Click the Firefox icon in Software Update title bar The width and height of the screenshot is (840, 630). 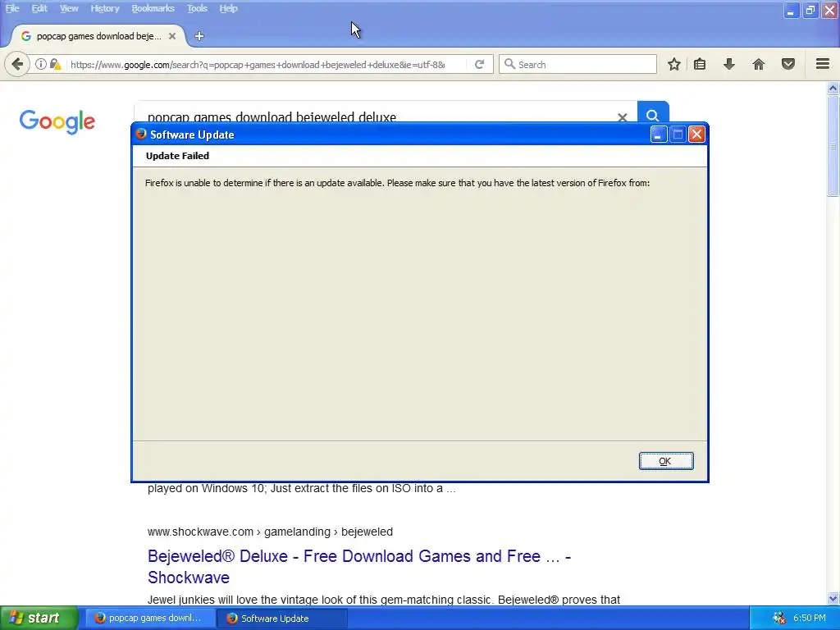coord(141,134)
